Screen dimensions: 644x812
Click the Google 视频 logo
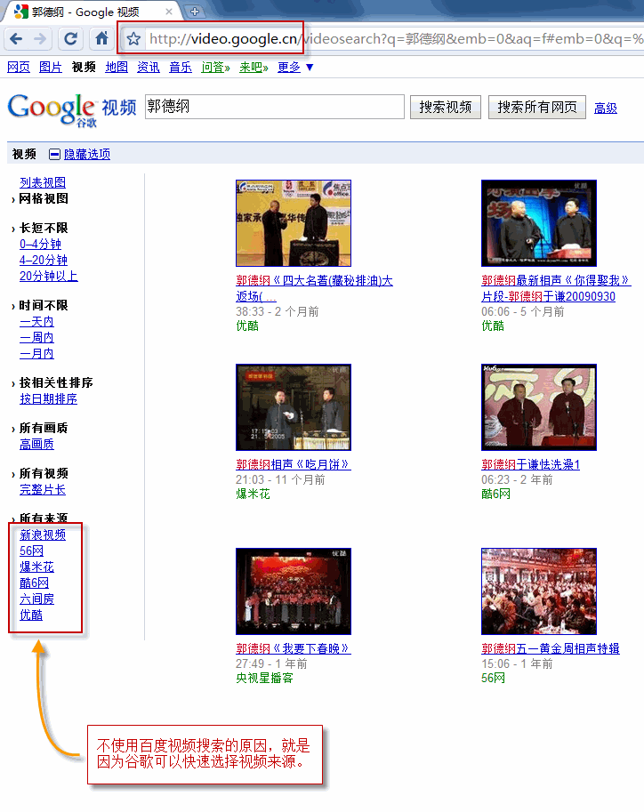72,109
